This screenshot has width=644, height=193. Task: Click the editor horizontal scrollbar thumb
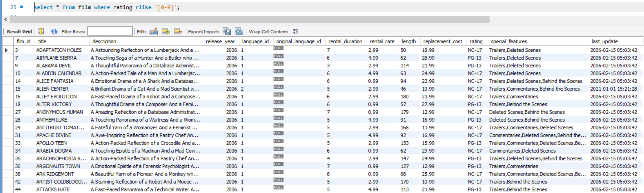pos(250,19)
